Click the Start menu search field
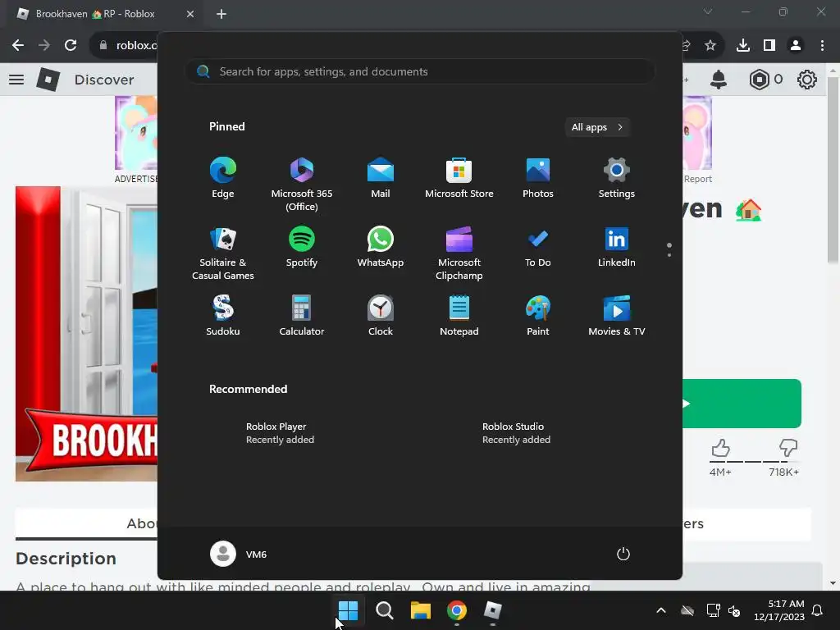Image resolution: width=840 pixels, height=630 pixels. coord(420,72)
